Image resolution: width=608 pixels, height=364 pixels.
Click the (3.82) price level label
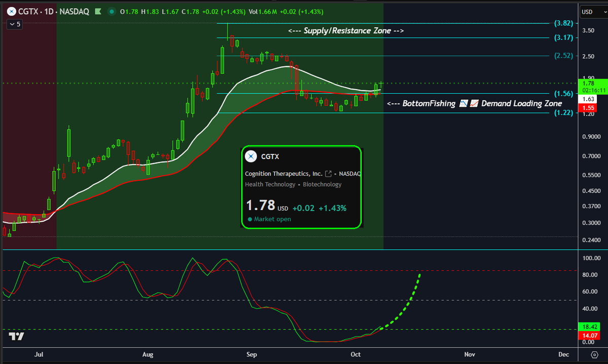pos(563,23)
